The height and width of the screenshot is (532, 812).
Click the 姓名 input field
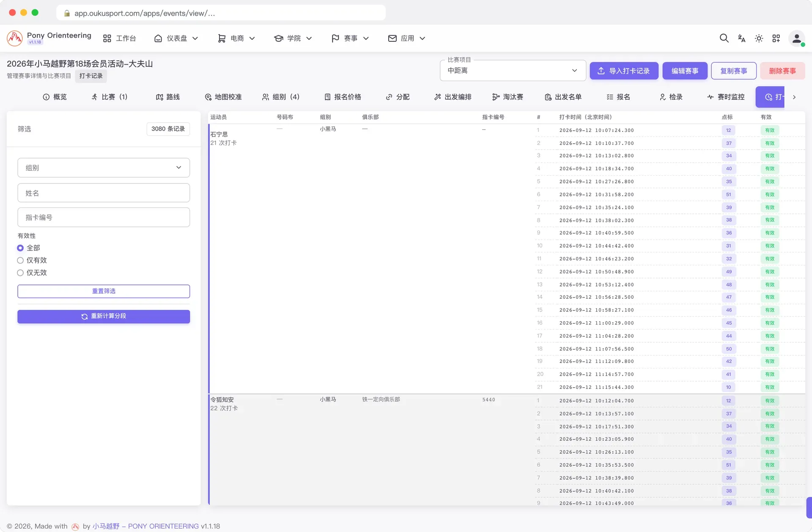[104, 193]
